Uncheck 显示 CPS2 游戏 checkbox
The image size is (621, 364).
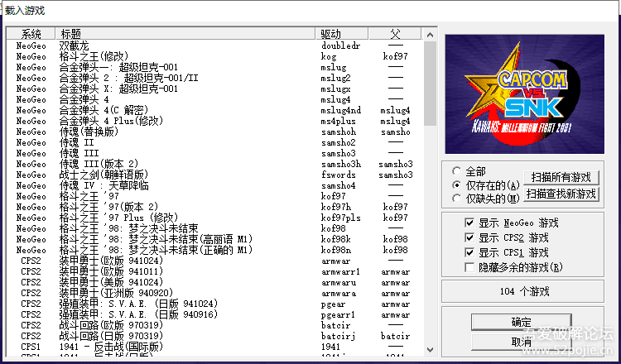coord(469,237)
